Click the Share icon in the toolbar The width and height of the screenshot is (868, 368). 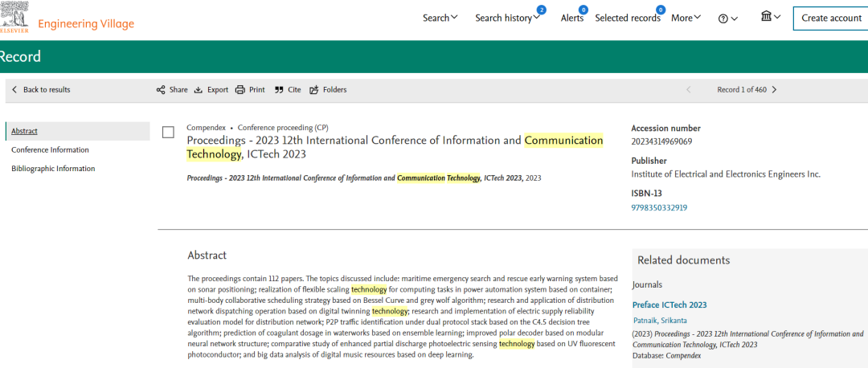click(161, 90)
